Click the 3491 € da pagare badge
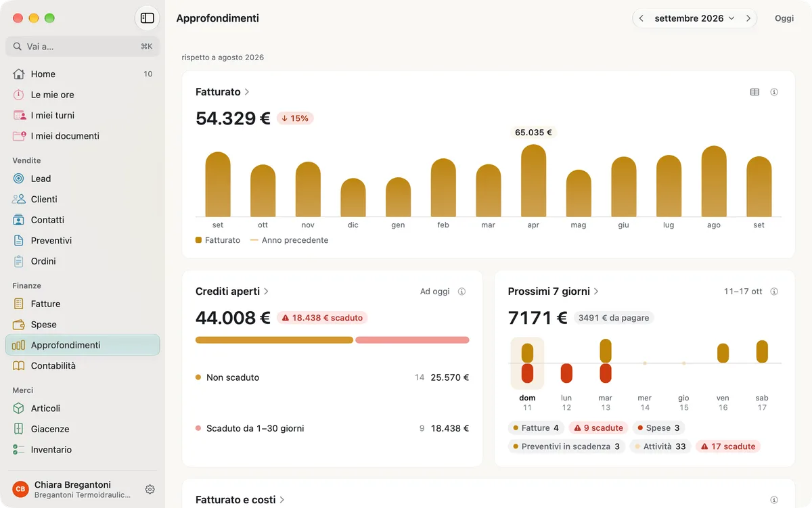This screenshot has width=812, height=508. coord(614,318)
